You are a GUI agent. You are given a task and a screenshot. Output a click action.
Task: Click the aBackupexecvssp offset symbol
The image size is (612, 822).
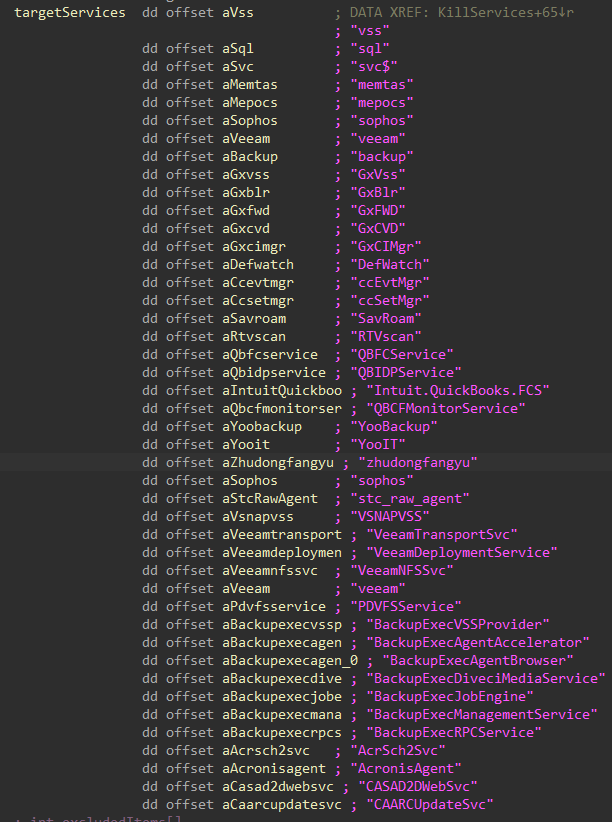282,625
